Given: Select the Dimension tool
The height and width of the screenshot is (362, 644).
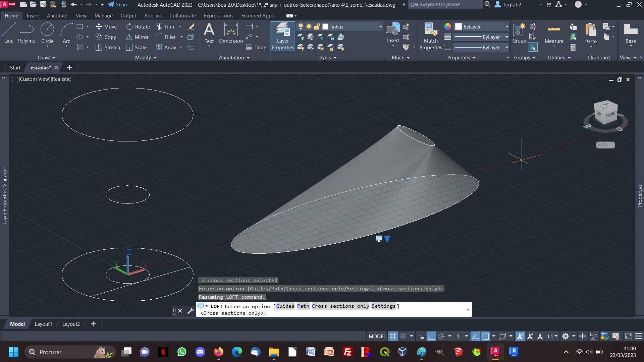Looking at the screenshot, I should click(231, 34).
